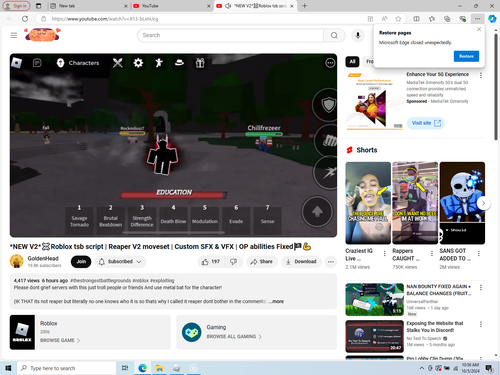Open the notification center icon

click(489, 368)
